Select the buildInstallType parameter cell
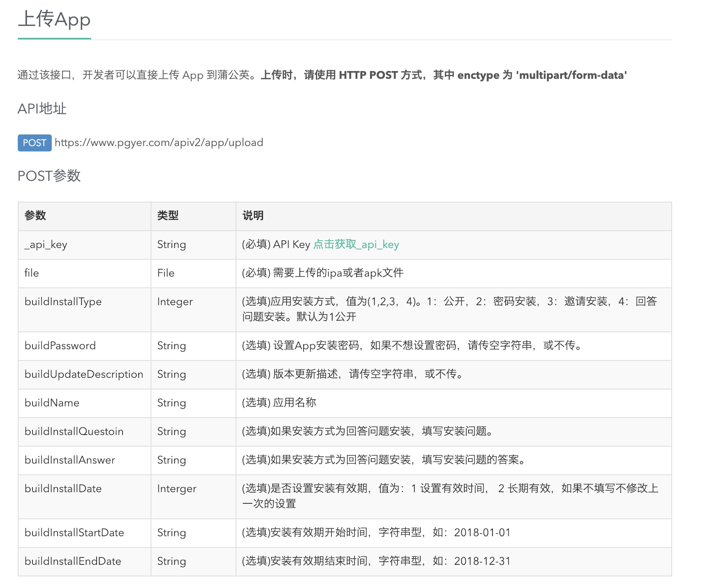Viewport: 703px width, 588px height. 85,310
